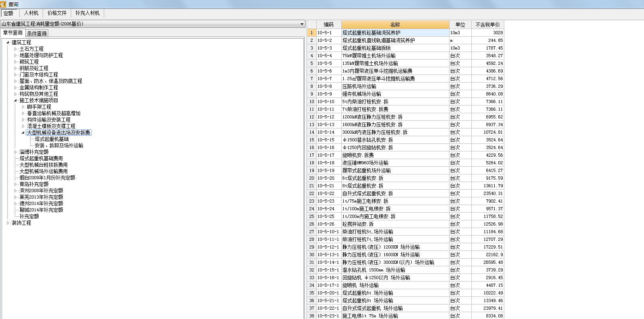Select 构件运输及安装工程 tree item
The height and width of the screenshot is (319, 644).
tap(49, 120)
